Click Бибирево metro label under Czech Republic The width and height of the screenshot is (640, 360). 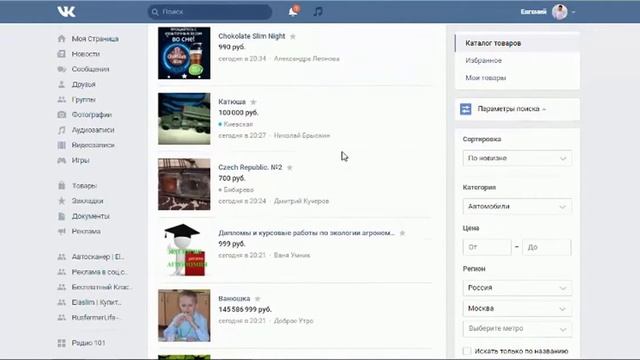coord(238,190)
